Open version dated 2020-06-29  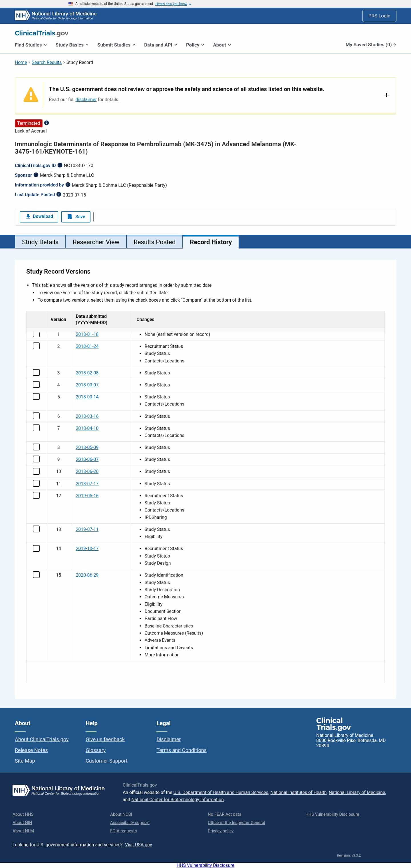coord(87,575)
